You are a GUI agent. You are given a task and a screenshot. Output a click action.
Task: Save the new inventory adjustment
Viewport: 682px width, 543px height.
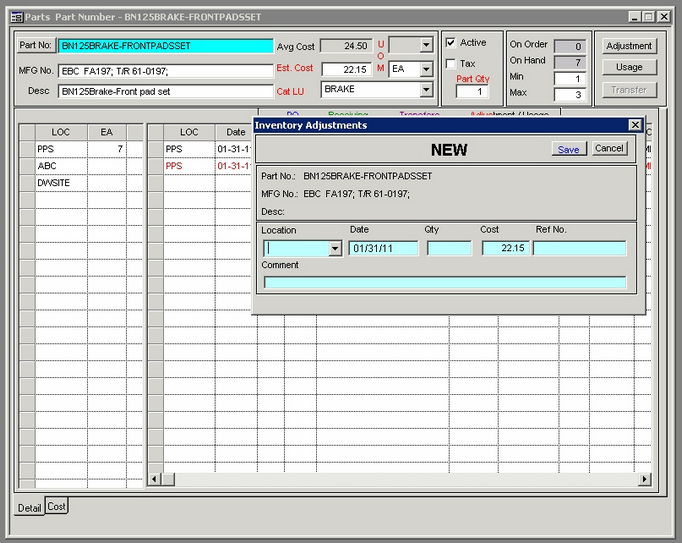click(568, 149)
